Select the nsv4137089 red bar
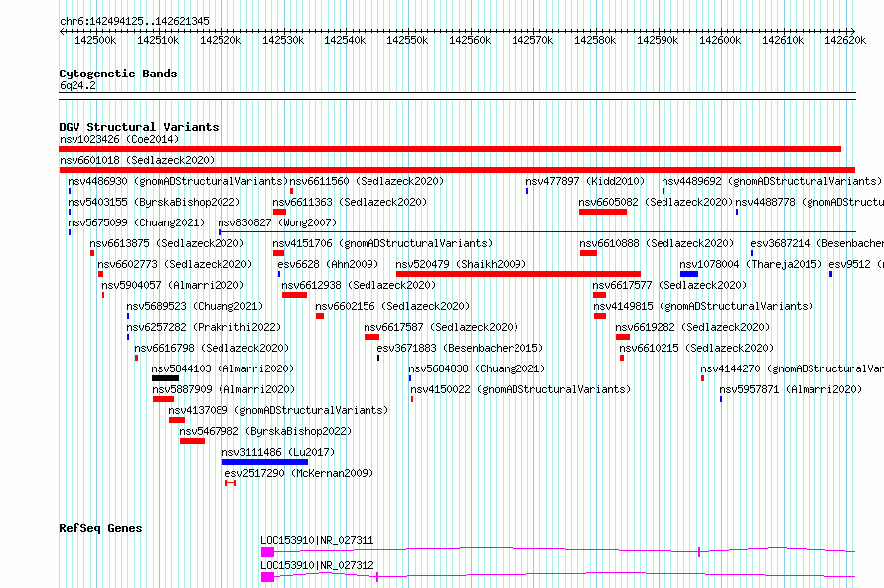Viewport: 884px width, 588px height. [x=177, y=420]
